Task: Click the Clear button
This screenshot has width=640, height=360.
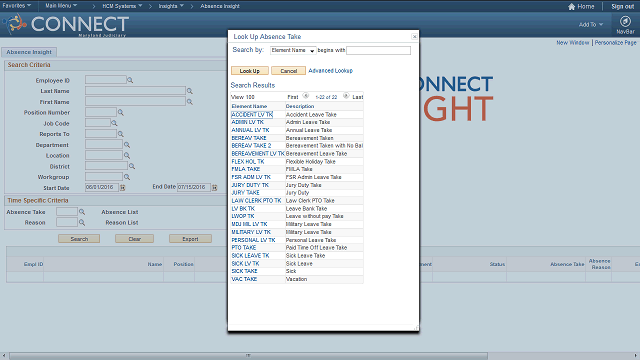Action: coord(134,239)
